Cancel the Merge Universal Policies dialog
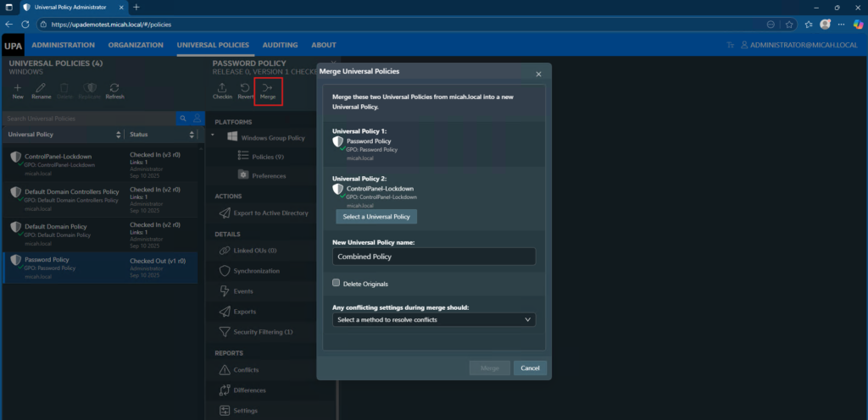The image size is (868, 420). (x=530, y=368)
